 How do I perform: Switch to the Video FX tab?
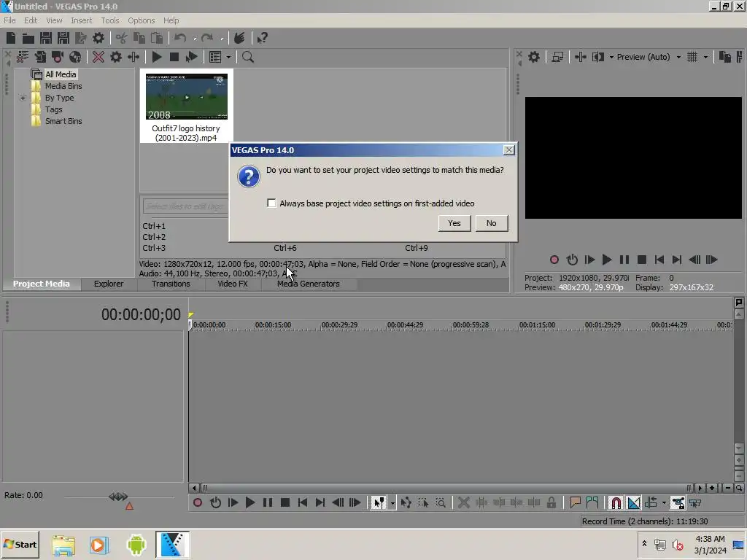233,284
